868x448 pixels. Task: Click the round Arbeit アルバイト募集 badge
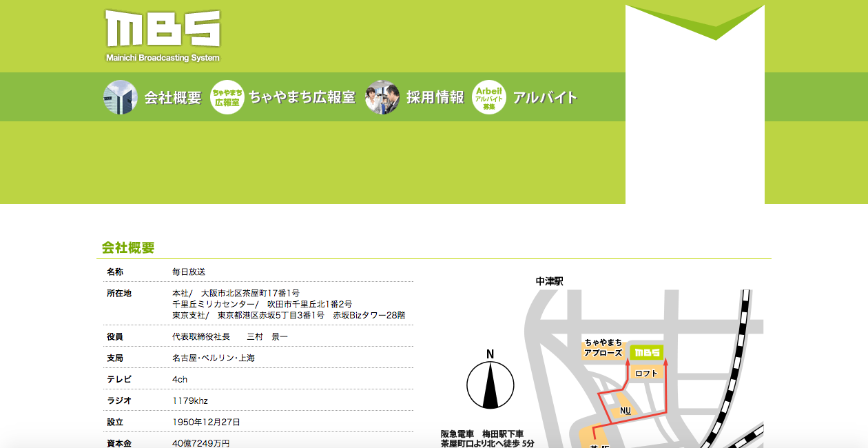489,97
